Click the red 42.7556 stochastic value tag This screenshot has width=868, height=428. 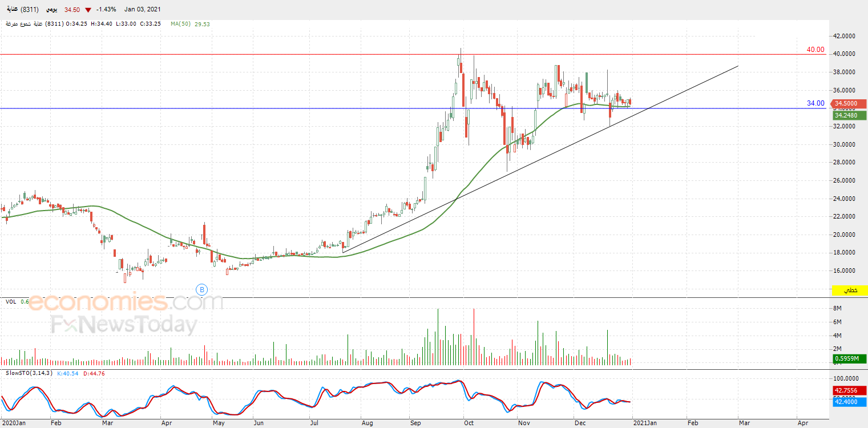pos(849,391)
